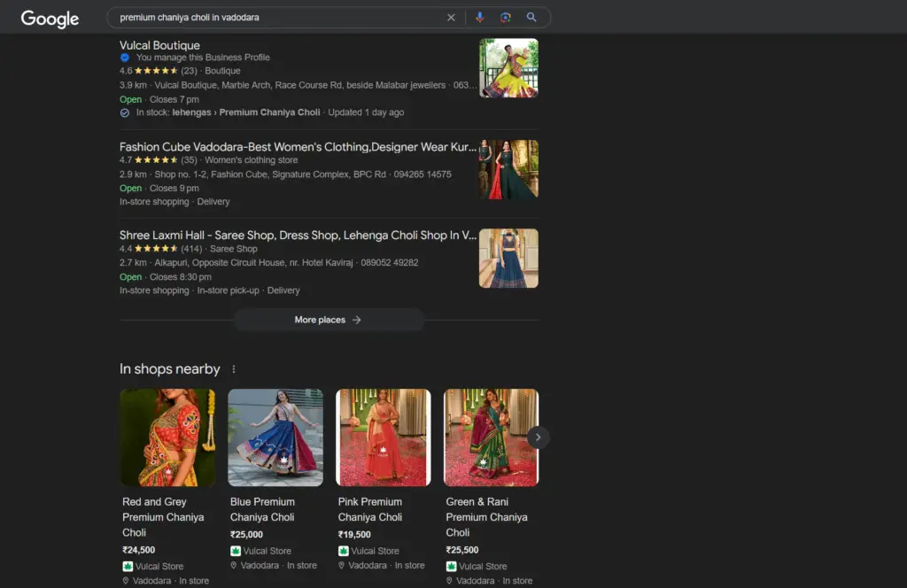This screenshot has height=588, width=907.
Task: Click the star rating of Shree Laxmi Hall
Action: point(158,249)
